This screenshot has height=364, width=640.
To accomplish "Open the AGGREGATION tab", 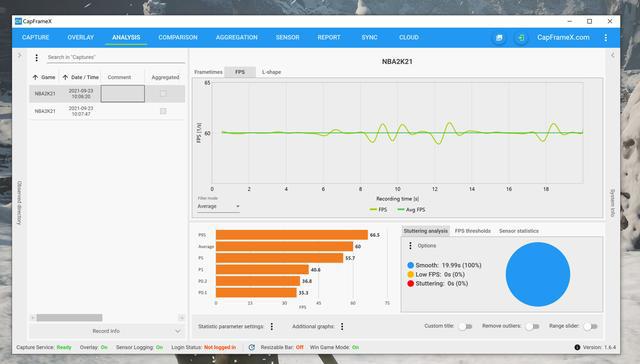I will [237, 38].
